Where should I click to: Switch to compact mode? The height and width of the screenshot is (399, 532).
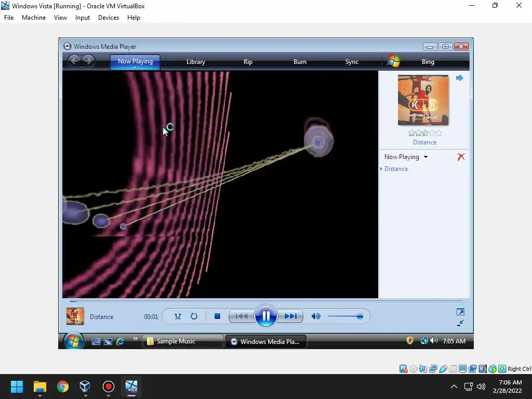point(460,323)
